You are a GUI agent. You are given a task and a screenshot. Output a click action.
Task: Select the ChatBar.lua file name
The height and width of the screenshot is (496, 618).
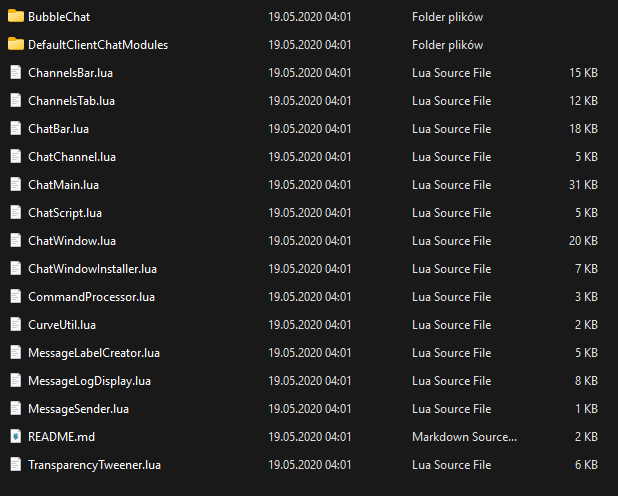tap(59, 129)
